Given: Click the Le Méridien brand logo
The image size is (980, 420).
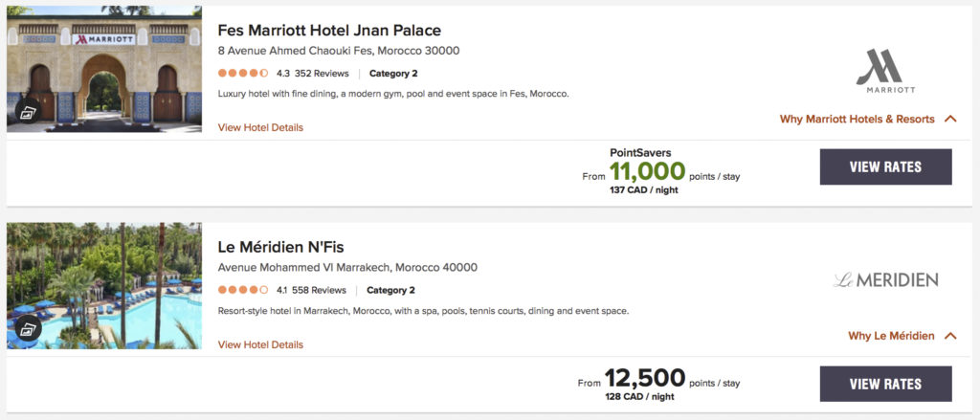Looking at the screenshot, I should pyautogui.click(x=885, y=279).
